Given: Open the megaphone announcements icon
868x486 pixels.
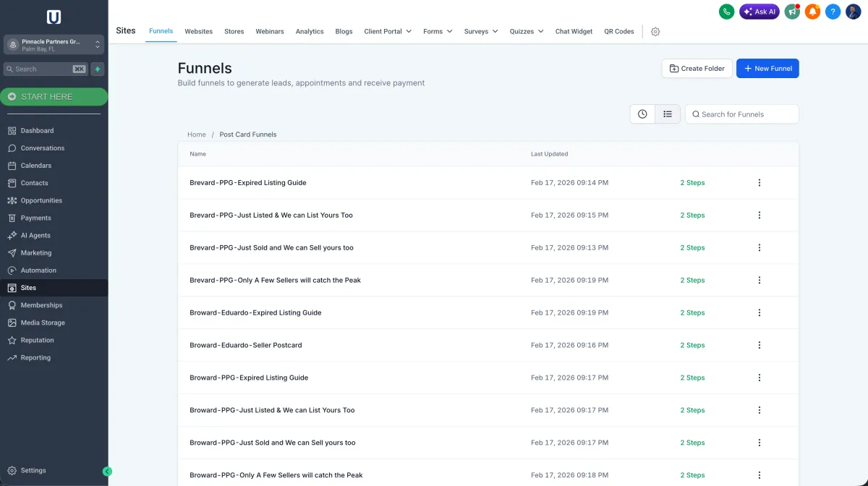Looking at the screenshot, I should click(792, 12).
